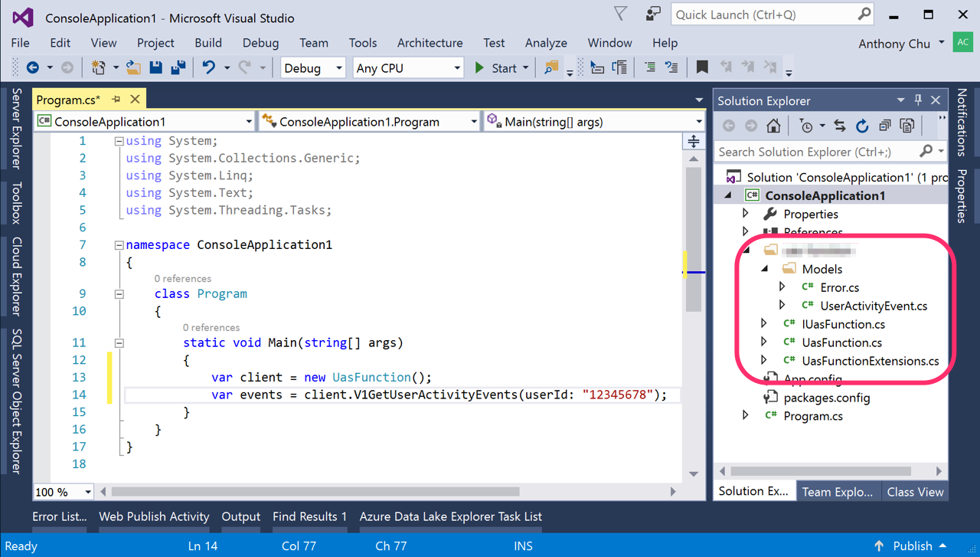The width and height of the screenshot is (980, 557).
Task: Open the Main(string[] args) member dropdown
Action: click(x=699, y=122)
